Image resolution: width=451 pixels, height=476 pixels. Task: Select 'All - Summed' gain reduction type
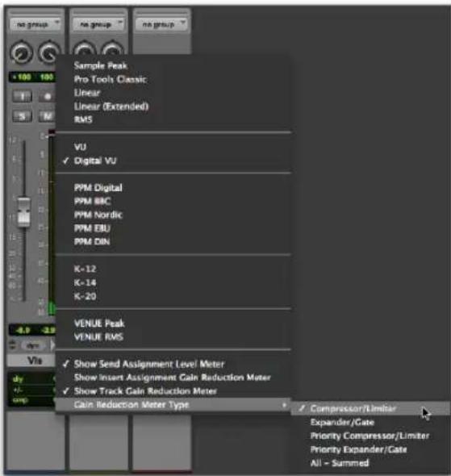pos(340,463)
